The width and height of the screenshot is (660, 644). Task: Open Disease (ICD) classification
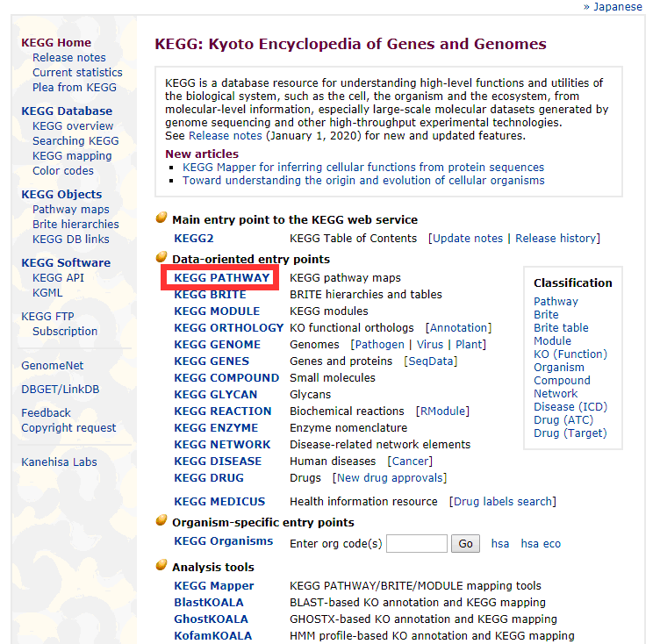click(570, 407)
